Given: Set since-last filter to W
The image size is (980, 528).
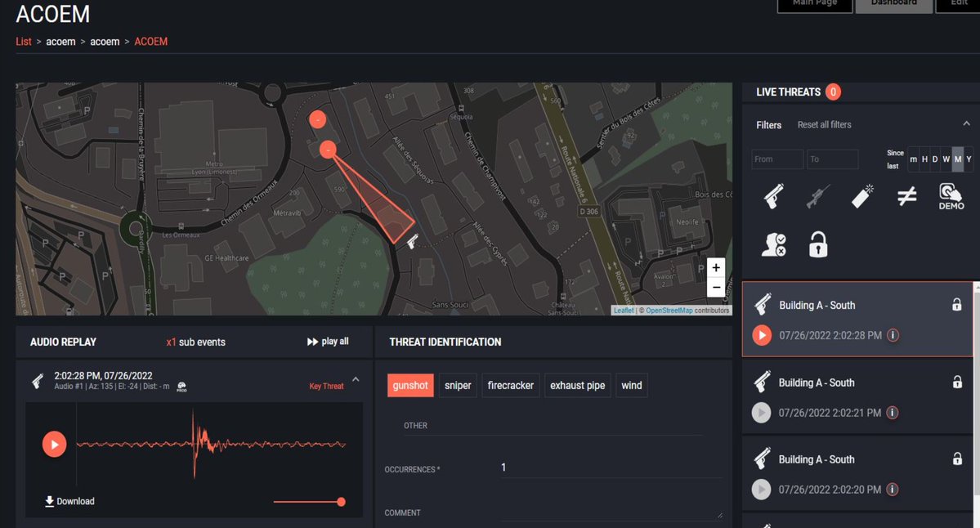Looking at the screenshot, I should [946, 159].
